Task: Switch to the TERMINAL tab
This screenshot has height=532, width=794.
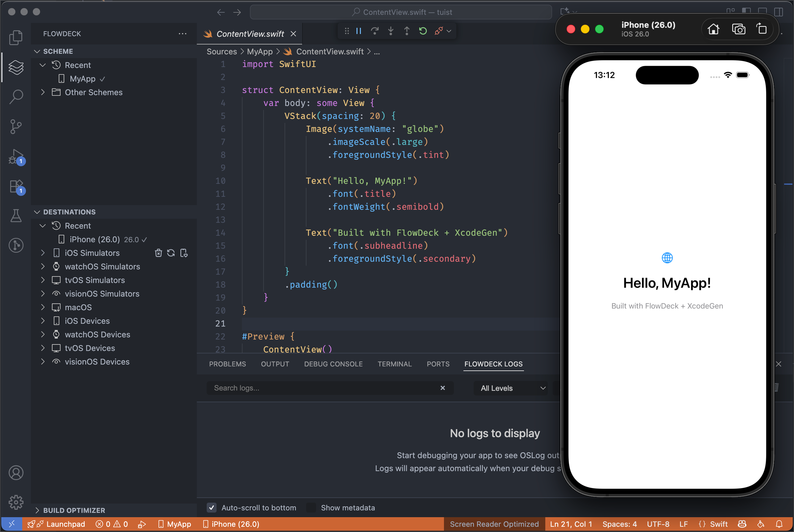Action: 395,364
